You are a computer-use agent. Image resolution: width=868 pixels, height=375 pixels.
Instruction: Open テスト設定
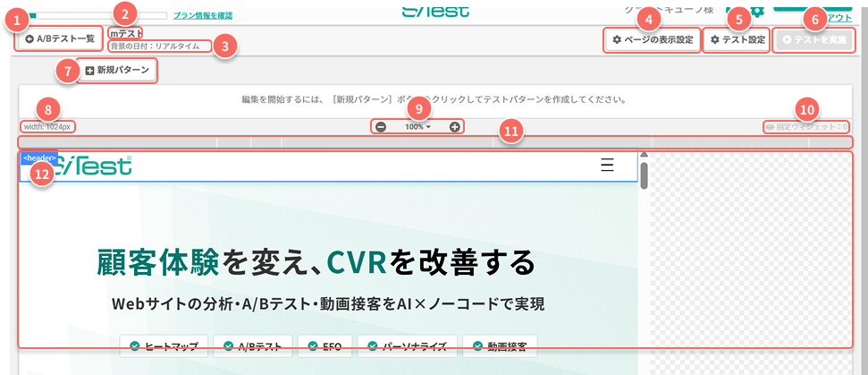(x=737, y=40)
